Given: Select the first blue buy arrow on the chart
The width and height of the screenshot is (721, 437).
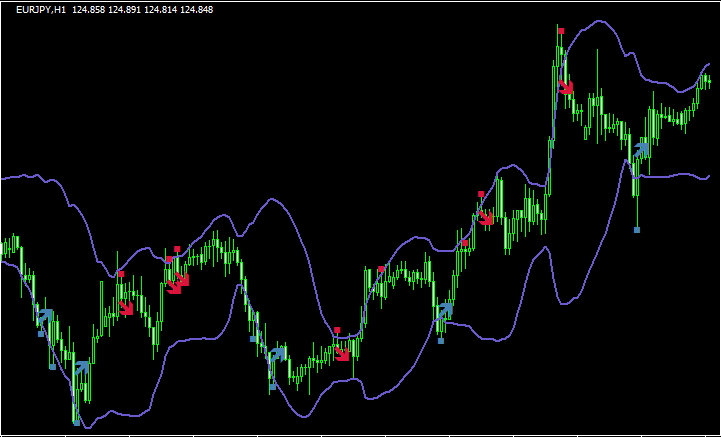Looking at the screenshot, I should (44, 317).
